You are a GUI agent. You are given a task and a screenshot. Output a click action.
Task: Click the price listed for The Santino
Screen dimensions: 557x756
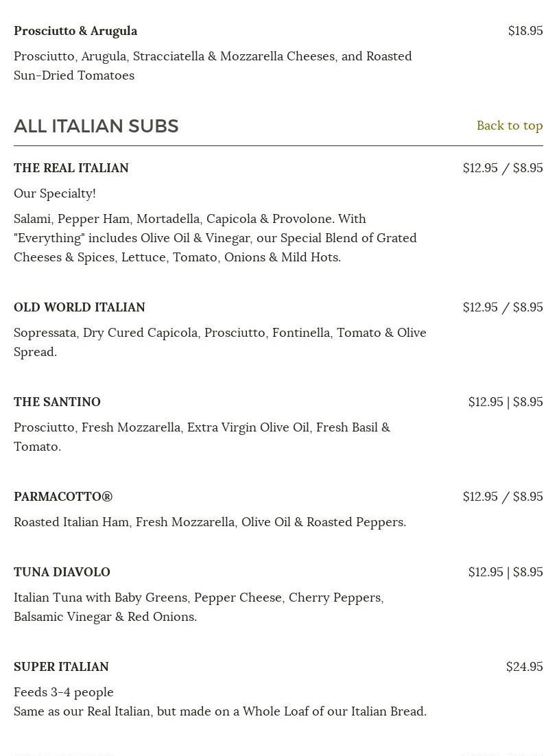505,402
